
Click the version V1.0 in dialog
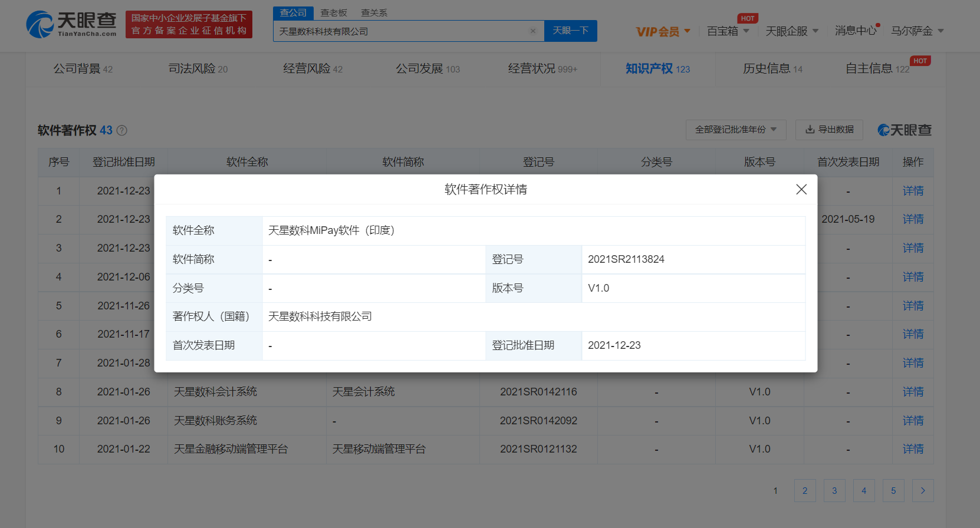click(598, 288)
